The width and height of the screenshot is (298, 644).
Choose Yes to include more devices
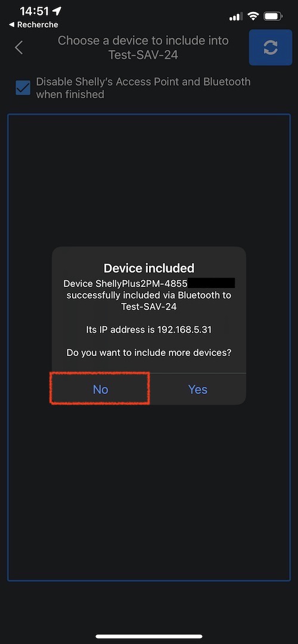click(x=198, y=389)
